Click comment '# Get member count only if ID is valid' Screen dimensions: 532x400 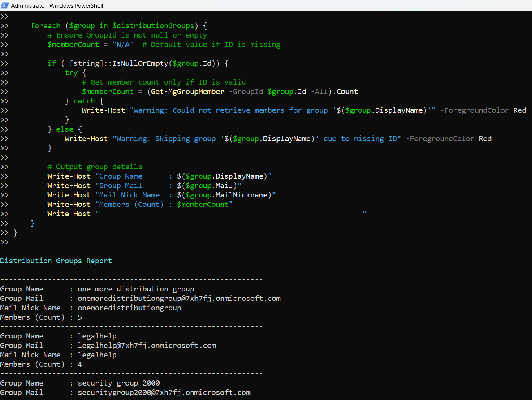tap(164, 82)
